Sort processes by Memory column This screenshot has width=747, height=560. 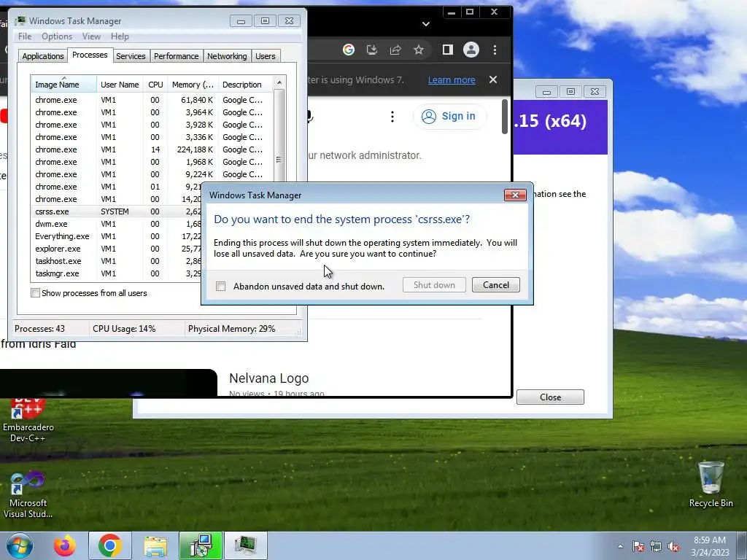click(193, 85)
